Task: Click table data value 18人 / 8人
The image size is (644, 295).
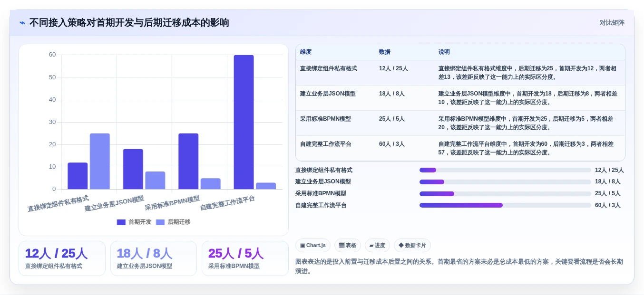Action: click(x=392, y=94)
